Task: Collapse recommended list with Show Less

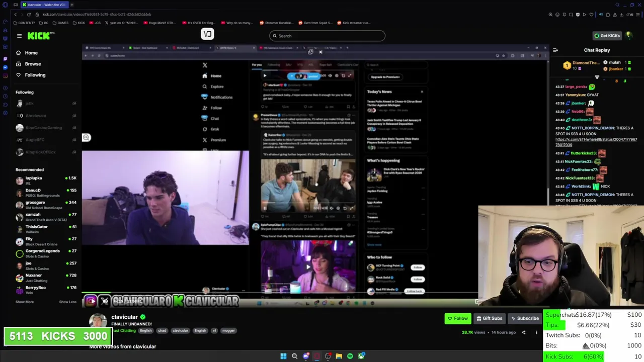Action: pyautogui.click(x=67, y=302)
